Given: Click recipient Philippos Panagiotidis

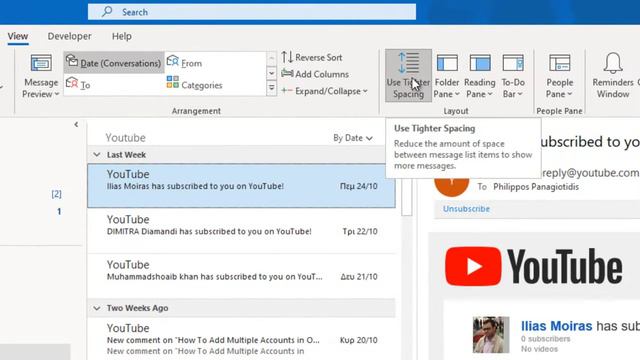Looking at the screenshot, I should point(536,187).
